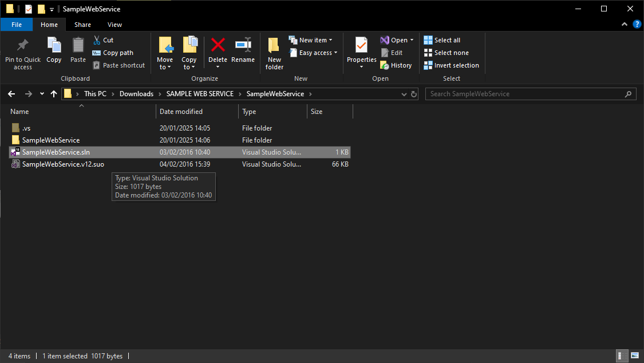Open file History from ribbon

[396, 65]
